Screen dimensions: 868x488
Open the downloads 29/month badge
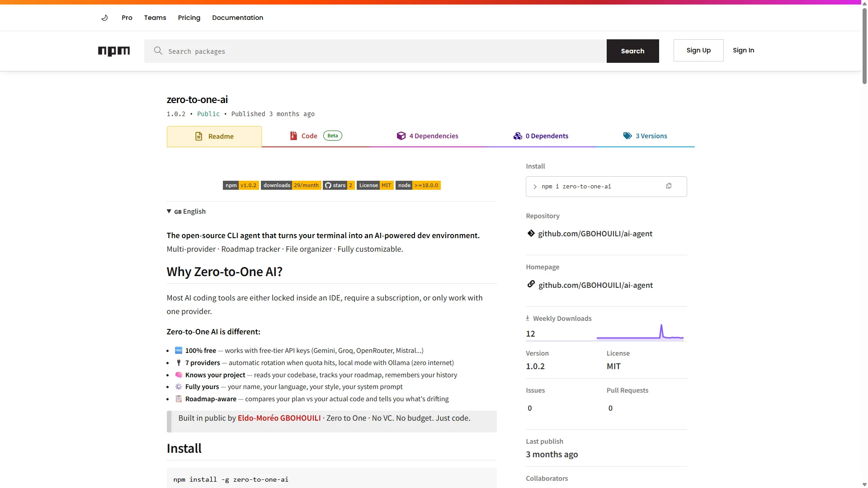[291, 185]
